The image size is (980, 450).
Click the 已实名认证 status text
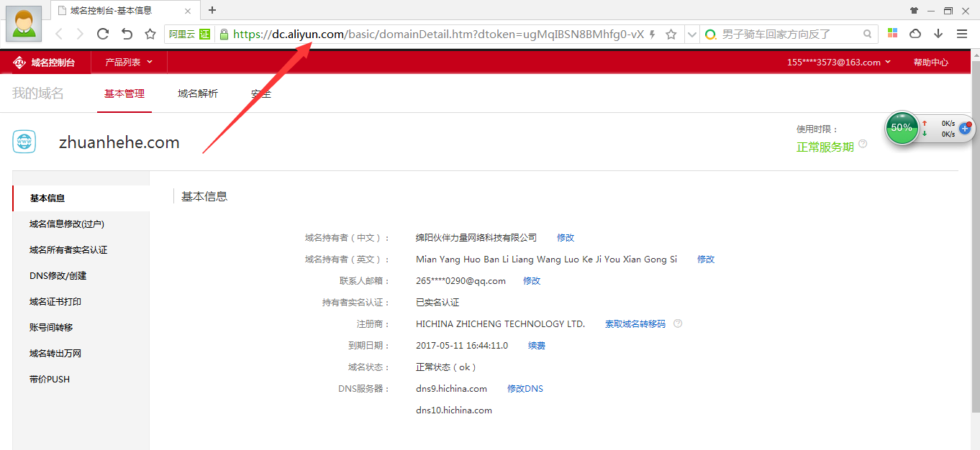point(437,303)
